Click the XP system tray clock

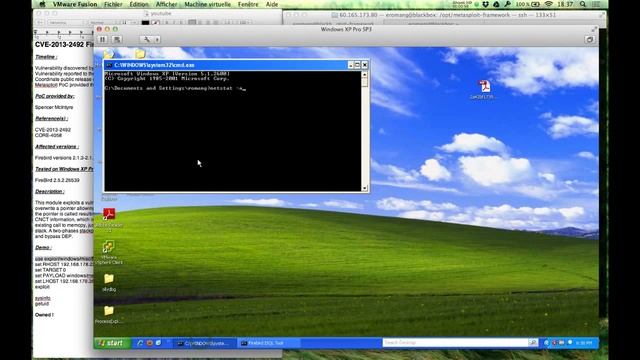coord(584,343)
